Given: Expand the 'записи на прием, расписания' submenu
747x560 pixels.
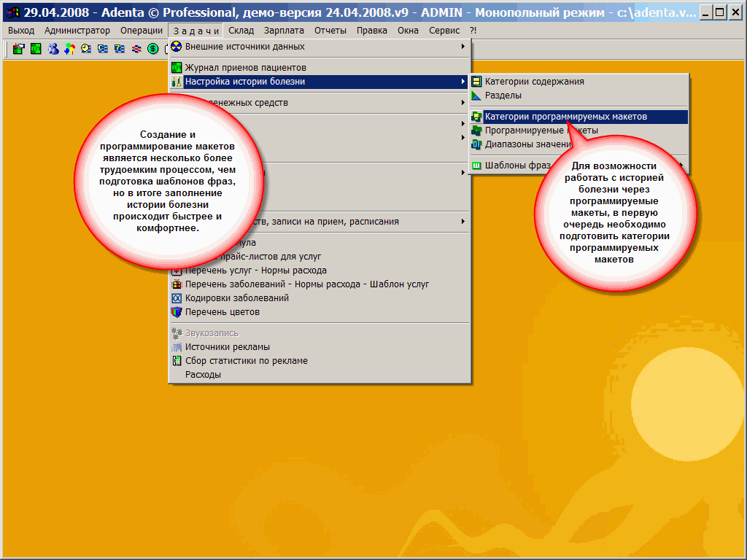Looking at the screenshot, I should coord(365,222).
